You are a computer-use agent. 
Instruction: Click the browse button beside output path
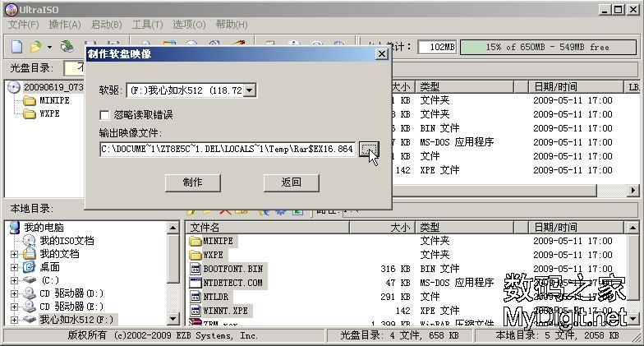tap(368, 150)
